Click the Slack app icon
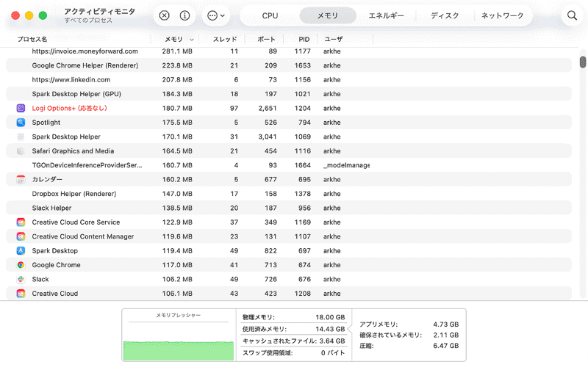This screenshot has width=588, height=370. 21,279
